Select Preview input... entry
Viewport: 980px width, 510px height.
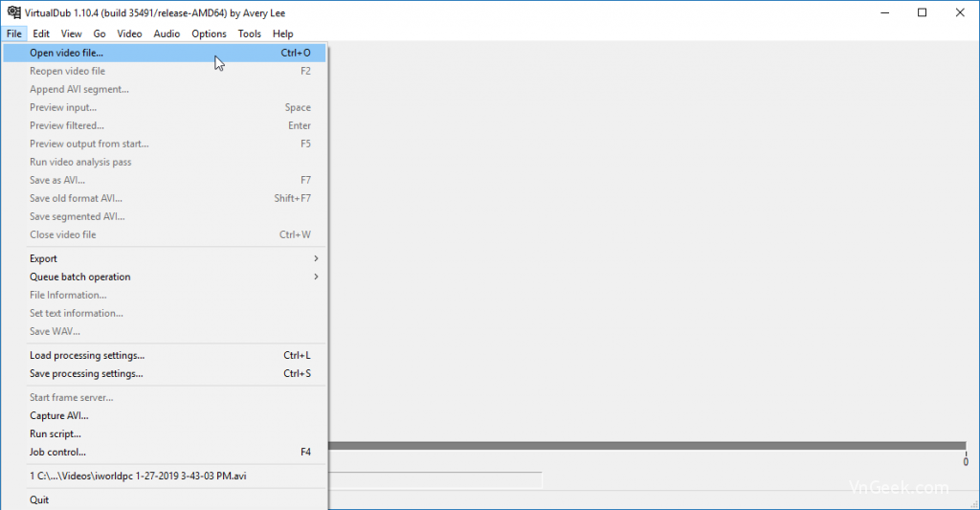[x=165, y=107]
